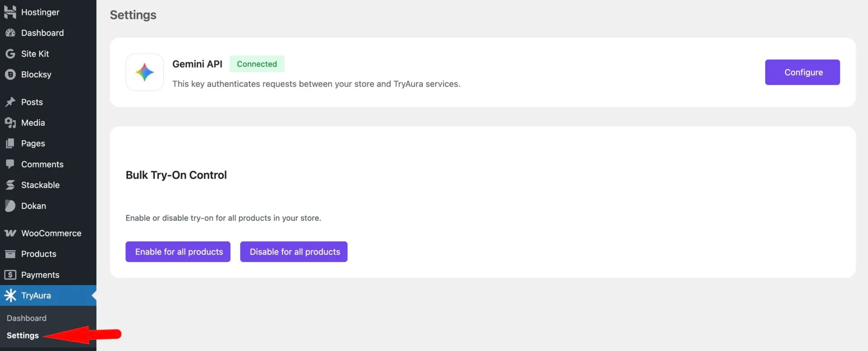Open Stackable menu item
The height and width of the screenshot is (351, 868).
pos(48,185)
